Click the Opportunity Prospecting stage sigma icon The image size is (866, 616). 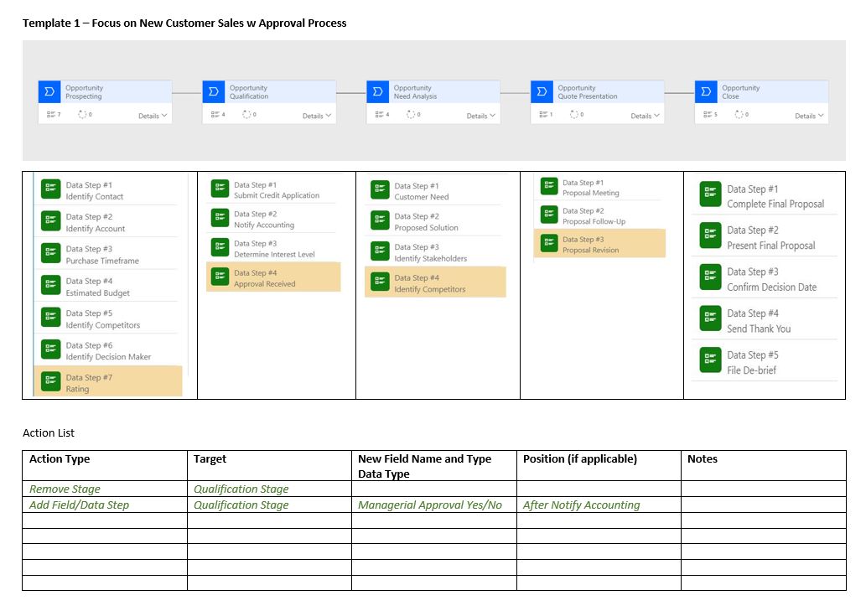(x=48, y=90)
